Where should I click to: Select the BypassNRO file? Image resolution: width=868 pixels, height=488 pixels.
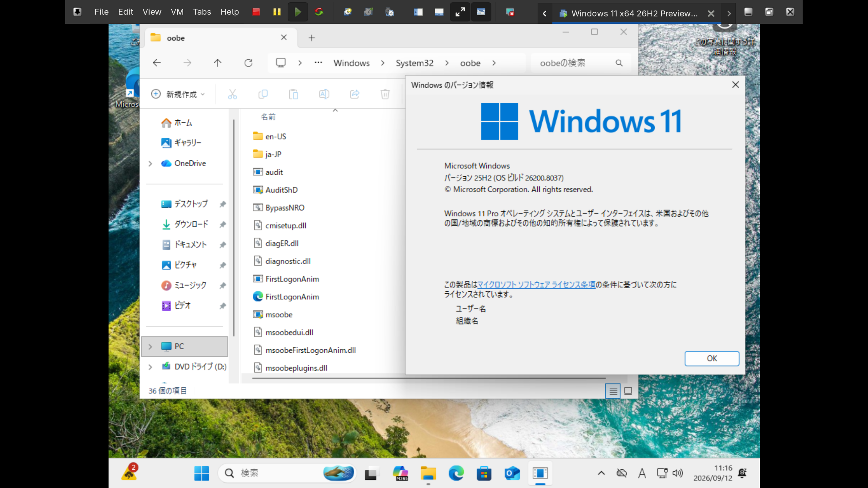[x=279, y=208]
